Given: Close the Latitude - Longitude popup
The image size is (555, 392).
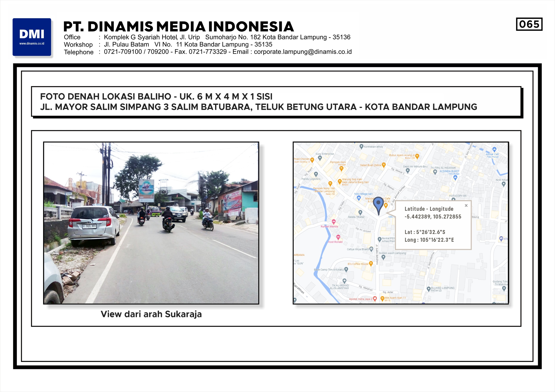Looking at the screenshot, I should (466, 206).
